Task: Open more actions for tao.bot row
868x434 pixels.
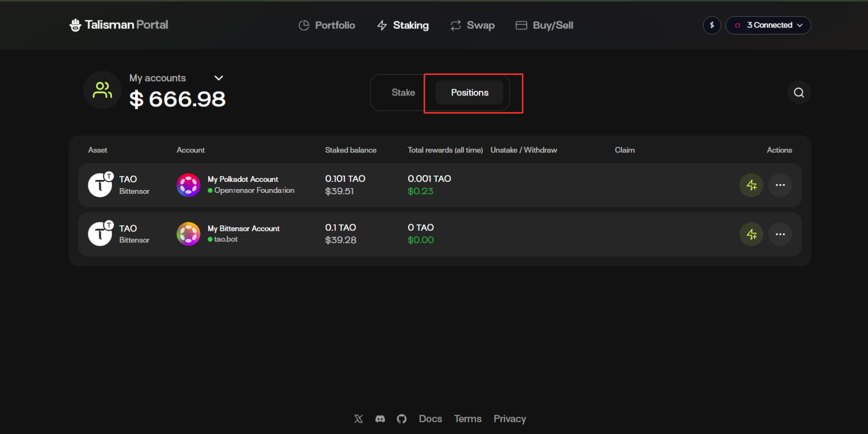Action: [x=780, y=234]
